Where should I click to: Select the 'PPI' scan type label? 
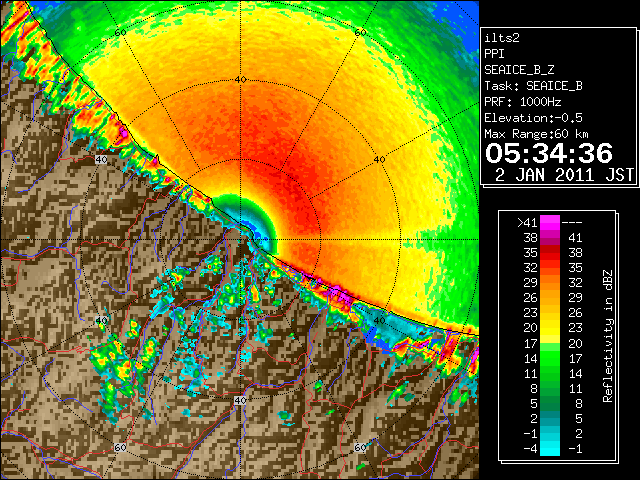click(494, 54)
